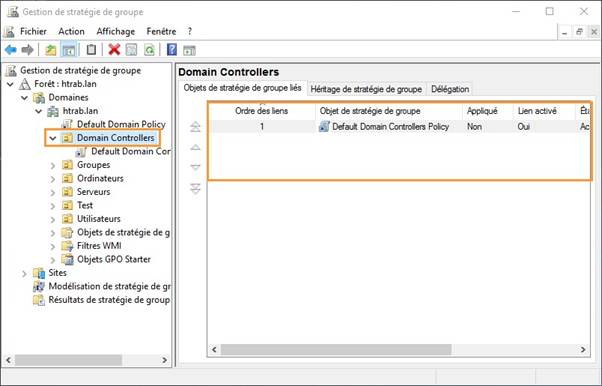602x386 pixels.
Task: Click the list's horizontal scrollbar thumb
Action: (x=336, y=350)
